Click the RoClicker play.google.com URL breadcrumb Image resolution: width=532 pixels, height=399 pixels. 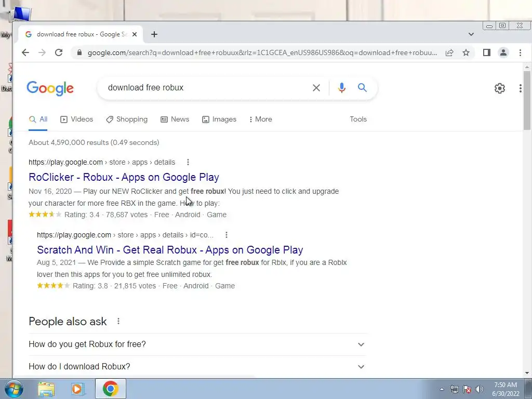click(x=102, y=162)
